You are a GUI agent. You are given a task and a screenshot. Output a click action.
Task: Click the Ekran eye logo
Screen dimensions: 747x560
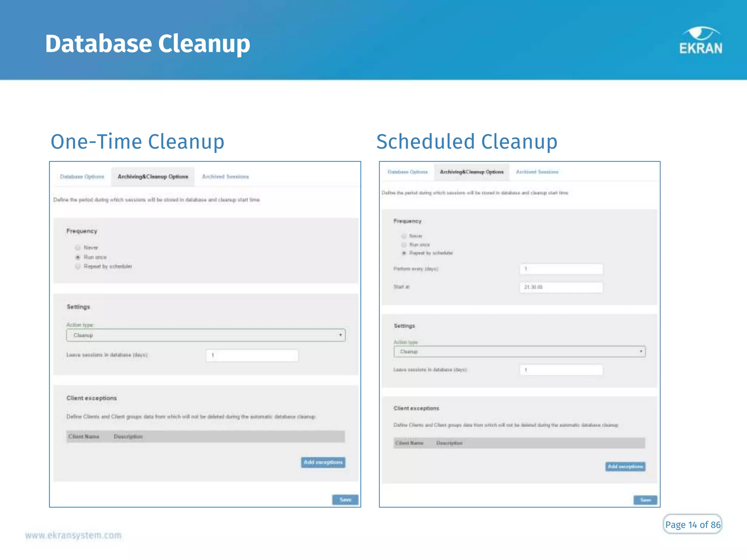pos(701,40)
